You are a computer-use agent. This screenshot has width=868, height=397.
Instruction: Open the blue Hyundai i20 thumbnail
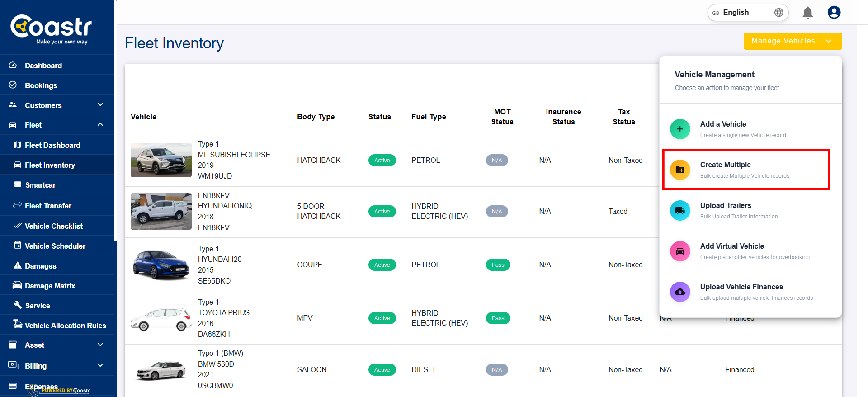pos(161,265)
